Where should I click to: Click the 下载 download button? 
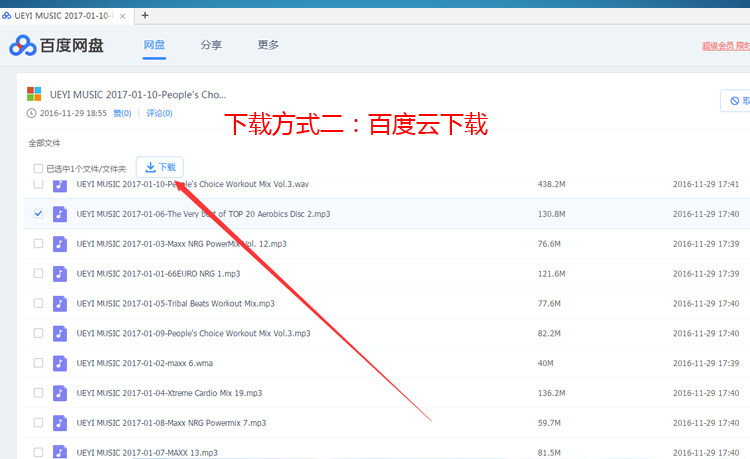[x=160, y=167]
